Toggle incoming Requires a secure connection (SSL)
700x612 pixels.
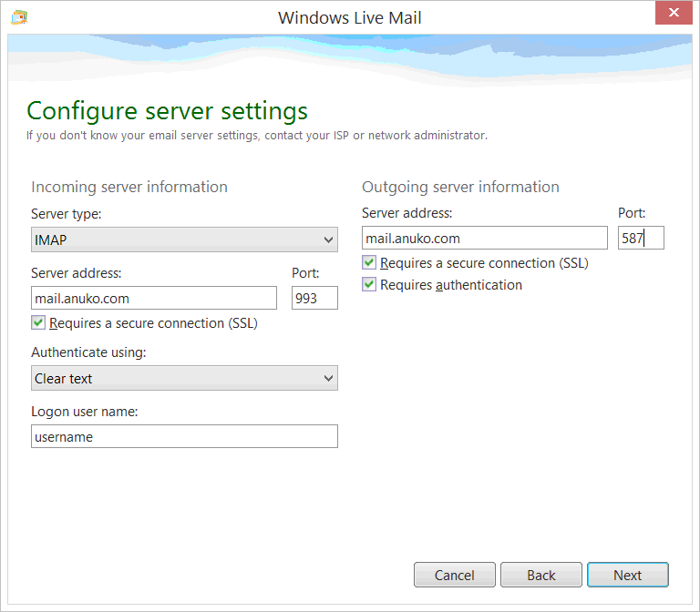(x=38, y=322)
